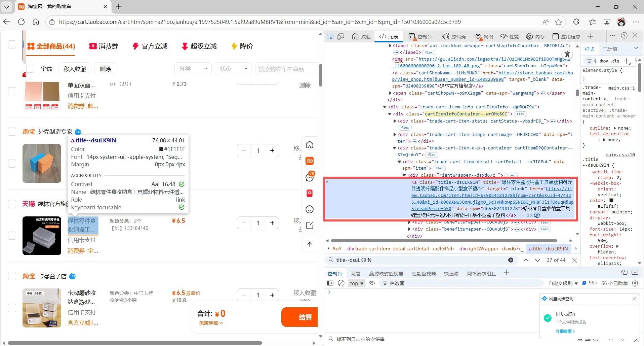The image size is (644, 346).
Task: Create a live expression with eye icon
Action: pos(372,283)
